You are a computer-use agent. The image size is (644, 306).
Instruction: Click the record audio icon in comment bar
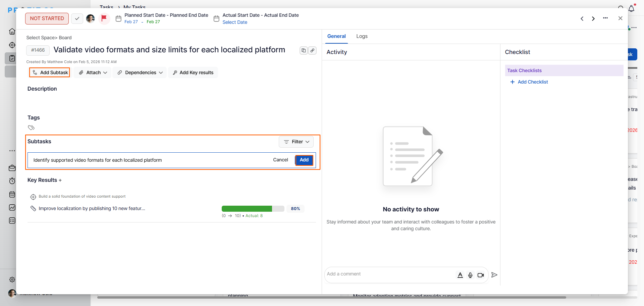[x=470, y=275]
